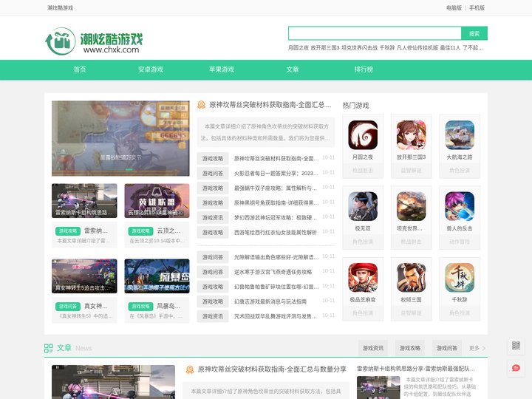The image size is (532, 399).
Task: Click the 潮炫酷游戏 site logo
Action: pyautogui.click(x=94, y=41)
